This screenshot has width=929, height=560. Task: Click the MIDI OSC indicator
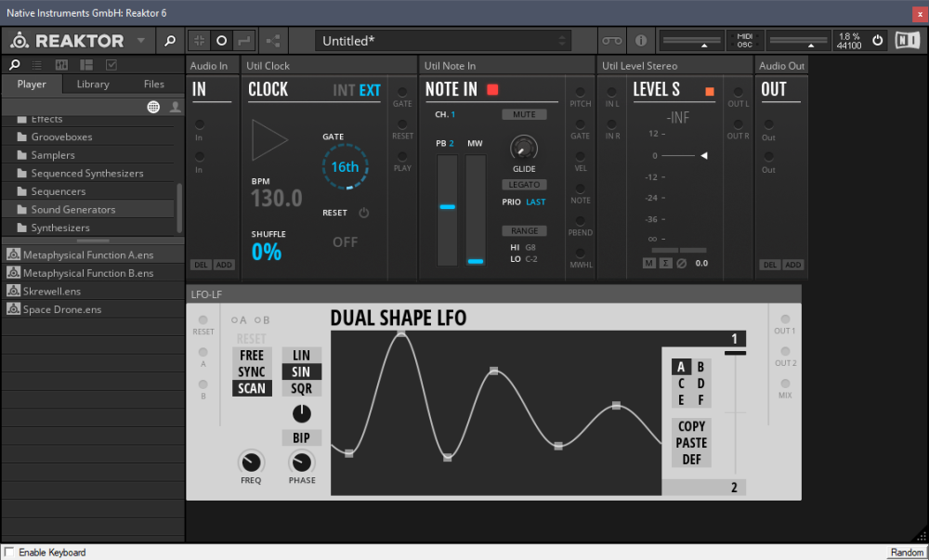[744, 41]
